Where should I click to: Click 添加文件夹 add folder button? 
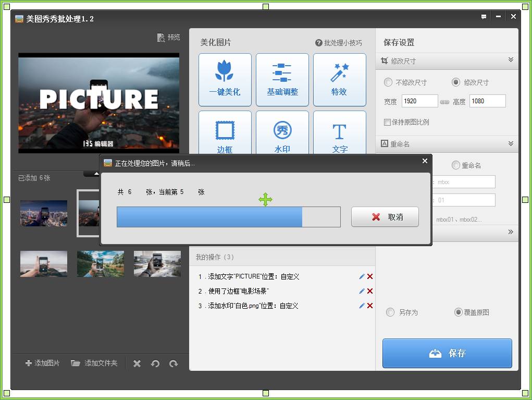pyautogui.click(x=94, y=363)
